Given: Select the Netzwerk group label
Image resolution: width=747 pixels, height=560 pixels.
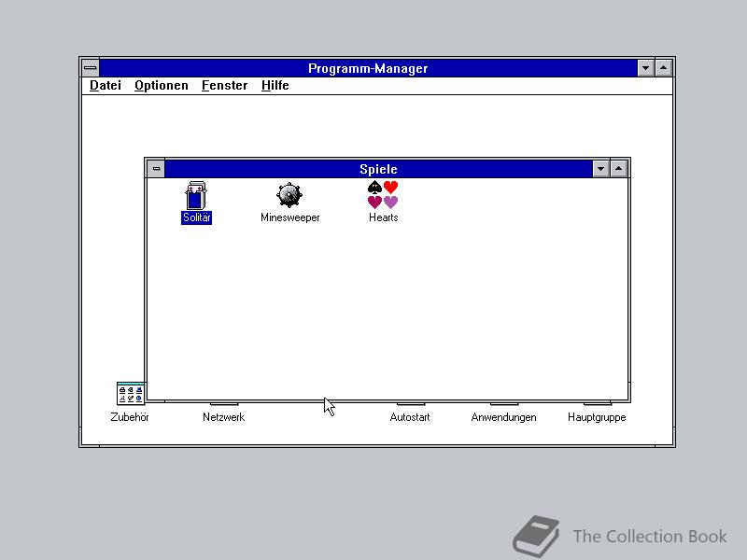Looking at the screenshot, I should [223, 417].
